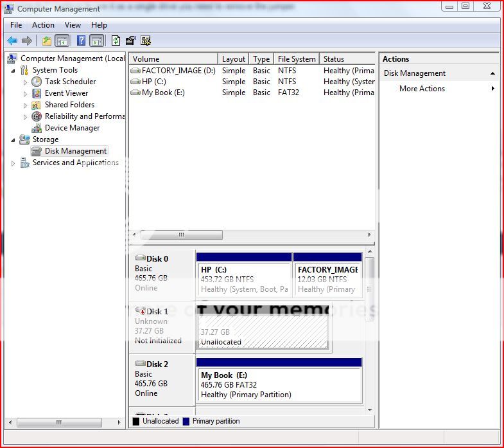Click the Disk 0 drive icon
This screenshot has height=448, width=504.
pyautogui.click(x=141, y=258)
